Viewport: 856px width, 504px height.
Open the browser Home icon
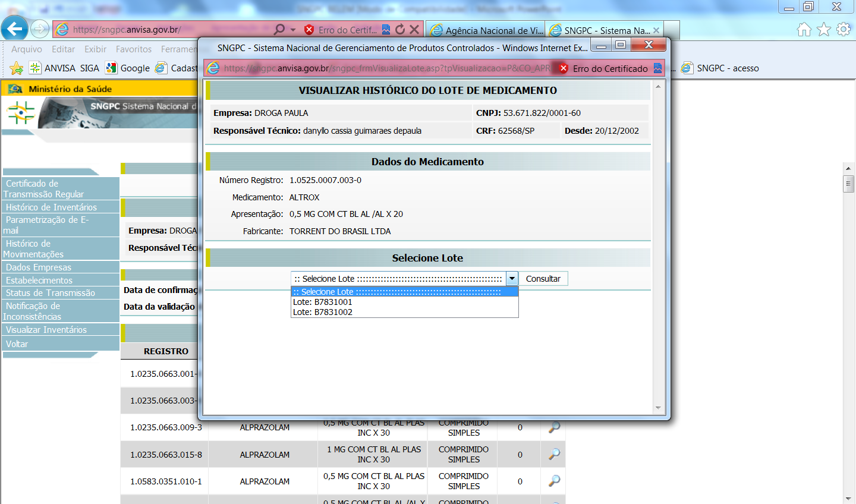point(804,29)
